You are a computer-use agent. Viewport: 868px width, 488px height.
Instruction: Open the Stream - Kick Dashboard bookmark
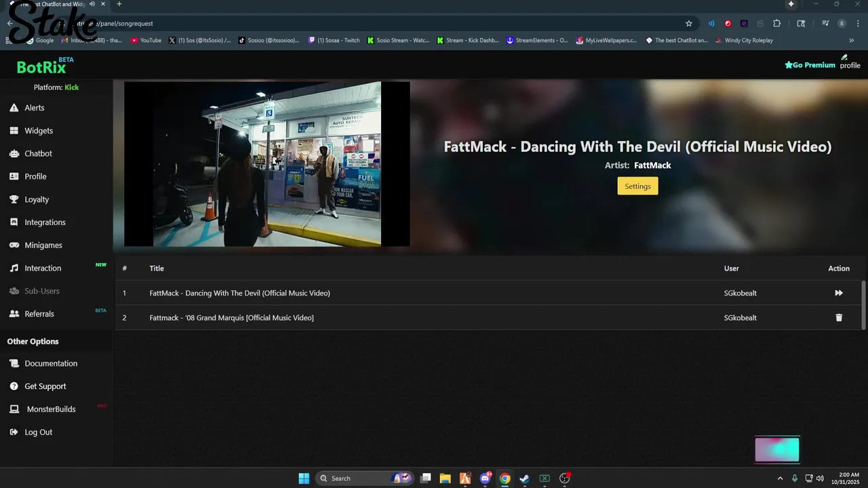click(x=468, y=41)
